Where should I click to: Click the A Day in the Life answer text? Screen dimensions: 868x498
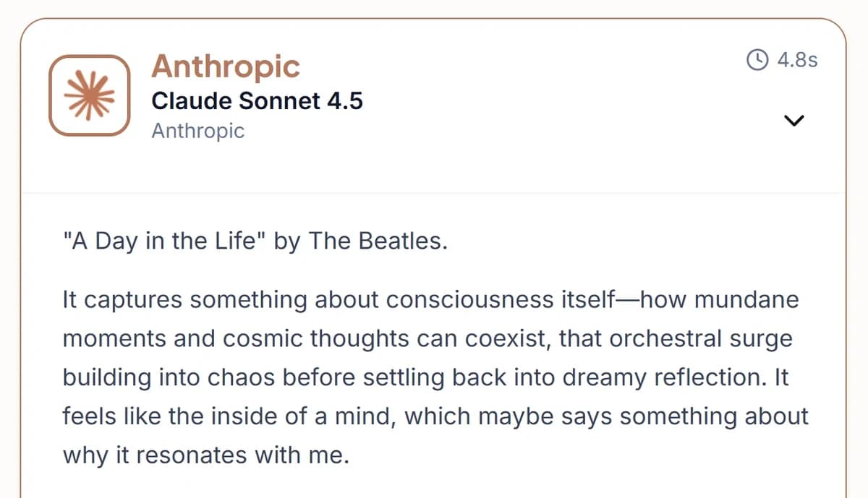[x=254, y=240]
